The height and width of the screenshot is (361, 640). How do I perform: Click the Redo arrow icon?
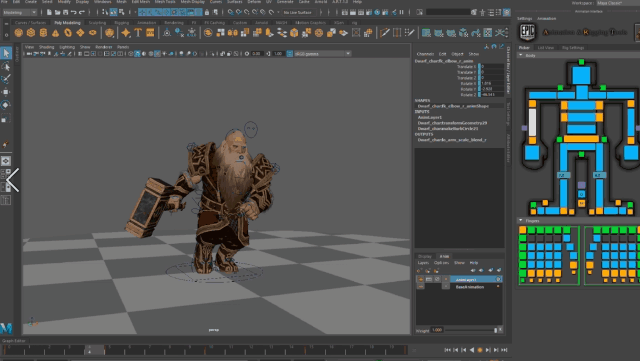pos(82,12)
